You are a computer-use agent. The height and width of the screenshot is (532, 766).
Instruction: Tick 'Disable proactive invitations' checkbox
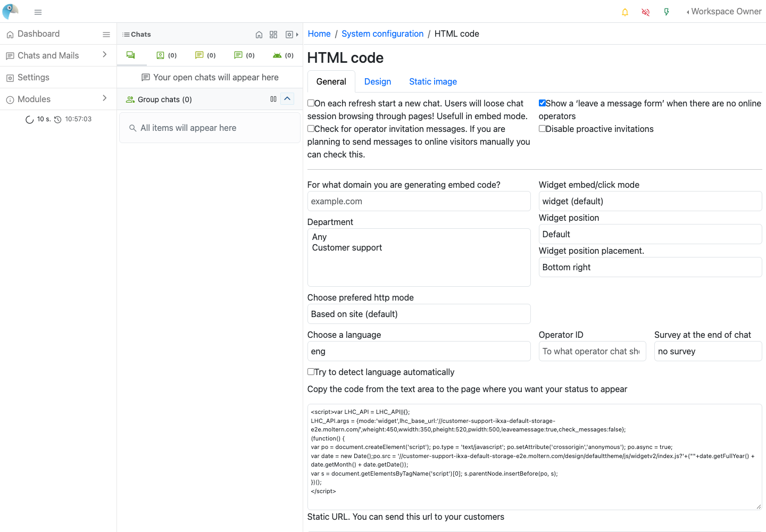(542, 129)
